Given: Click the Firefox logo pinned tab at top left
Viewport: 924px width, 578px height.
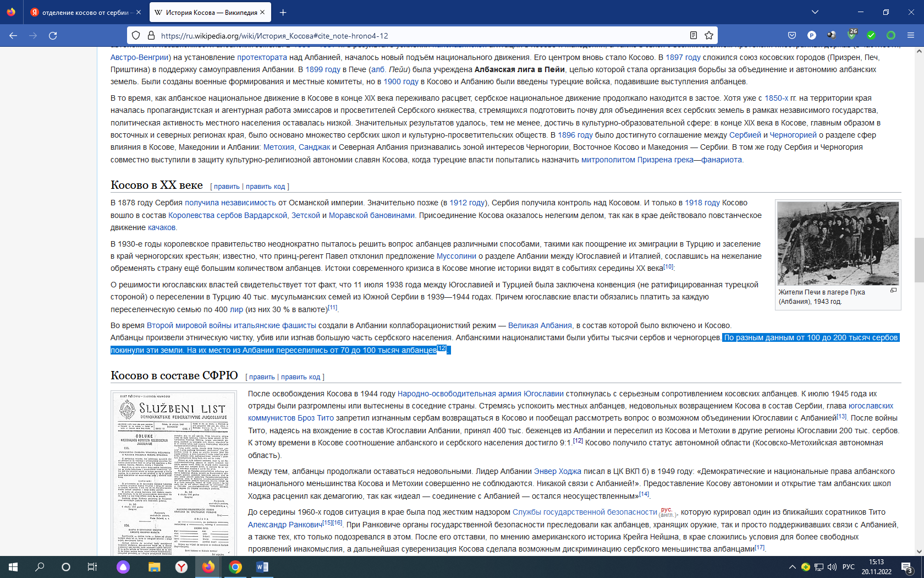Looking at the screenshot, I should tap(11, 12).
